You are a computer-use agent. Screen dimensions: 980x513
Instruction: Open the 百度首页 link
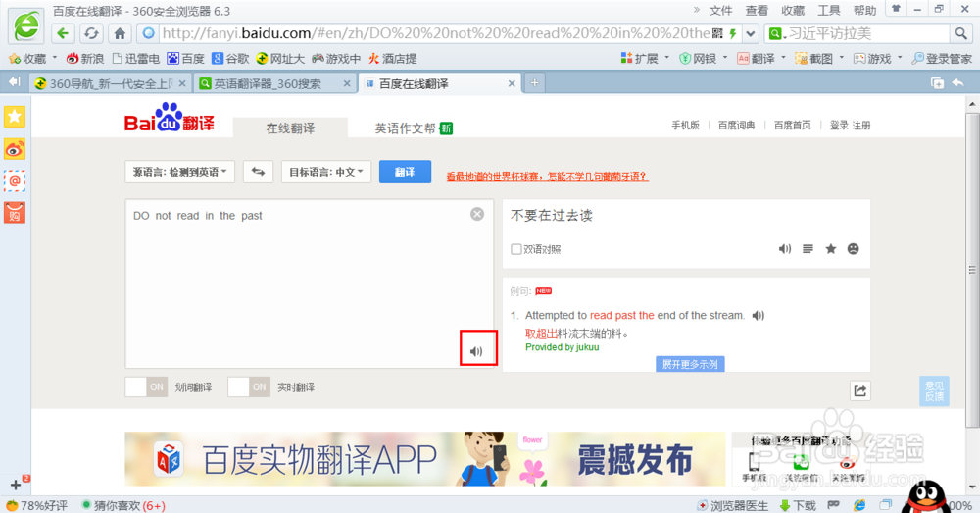793,126
